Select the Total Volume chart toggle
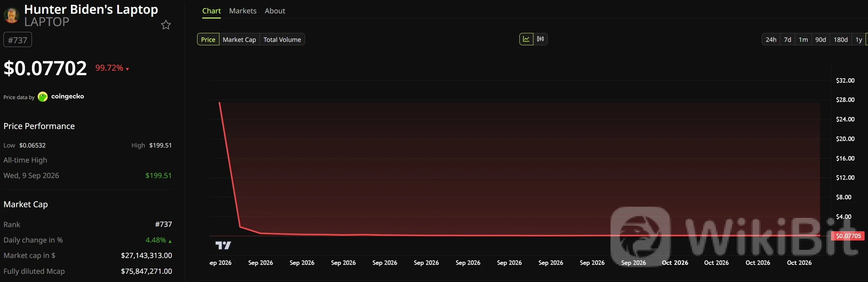868x282 pixels. [282, 39]
